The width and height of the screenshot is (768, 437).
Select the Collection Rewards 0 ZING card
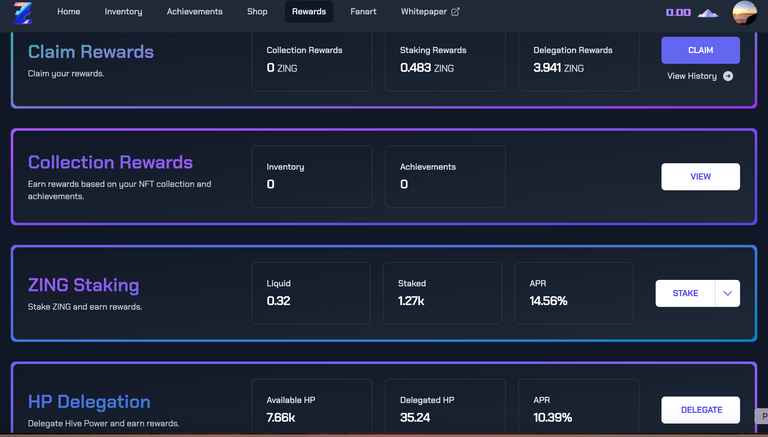(312, 62)
